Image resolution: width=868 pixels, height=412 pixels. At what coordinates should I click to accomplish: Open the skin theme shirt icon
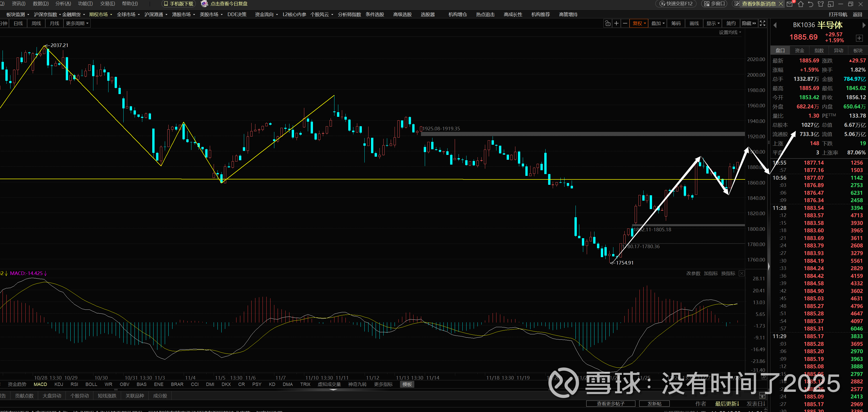[x=820, y=4]
